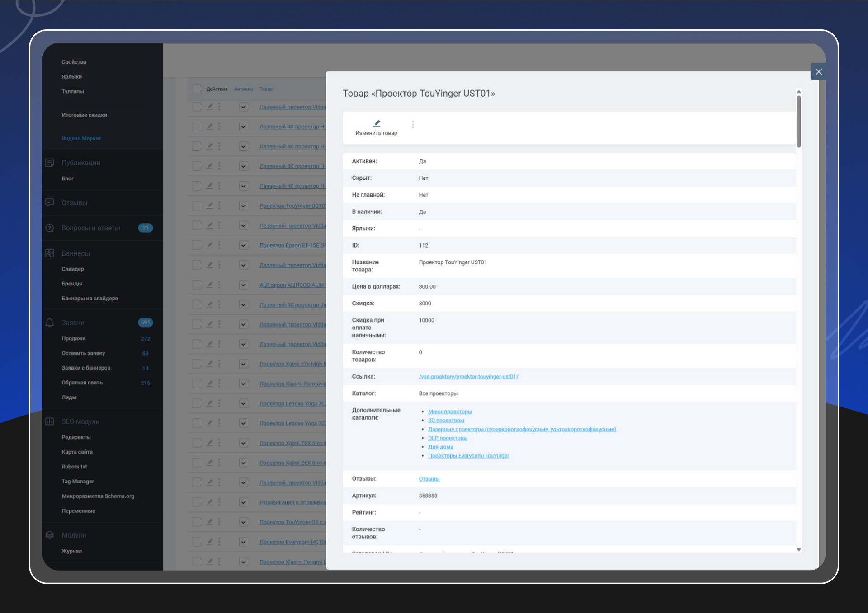868x613 pixels.
Task: Open Редиректы under SEO-модули
Action: click(76, 437)
